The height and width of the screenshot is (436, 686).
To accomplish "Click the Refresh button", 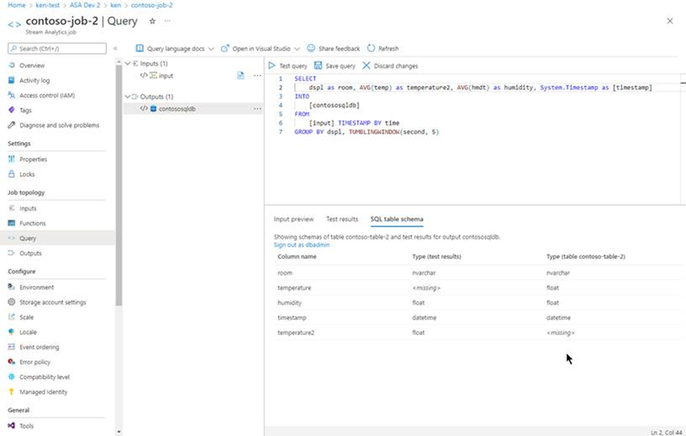I will pyautogui.click(x=383, y=49).
